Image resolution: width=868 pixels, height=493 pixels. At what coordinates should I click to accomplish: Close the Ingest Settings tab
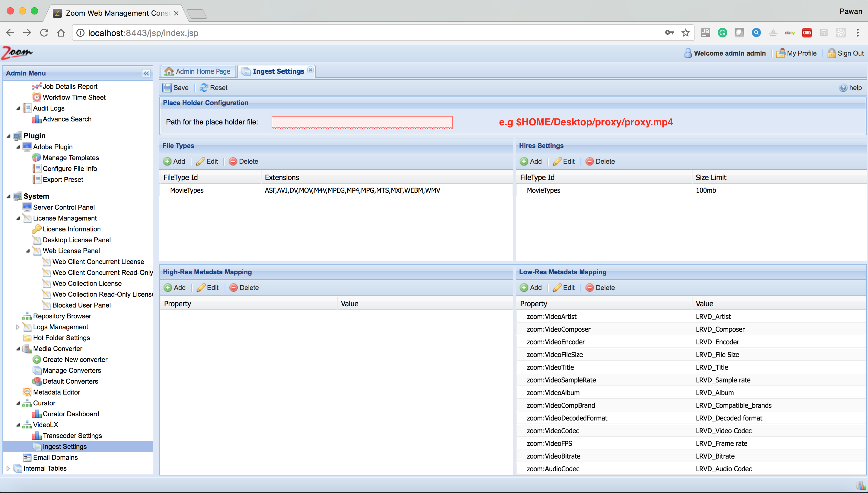[x=310, y=70]
